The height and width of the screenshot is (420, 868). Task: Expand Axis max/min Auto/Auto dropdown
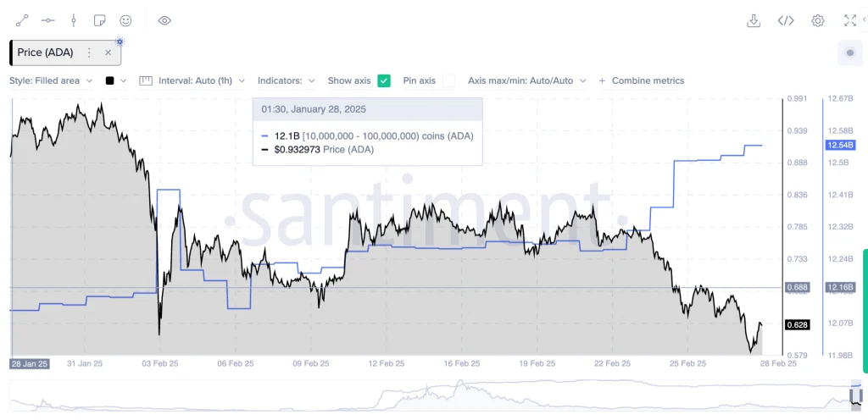526,80
